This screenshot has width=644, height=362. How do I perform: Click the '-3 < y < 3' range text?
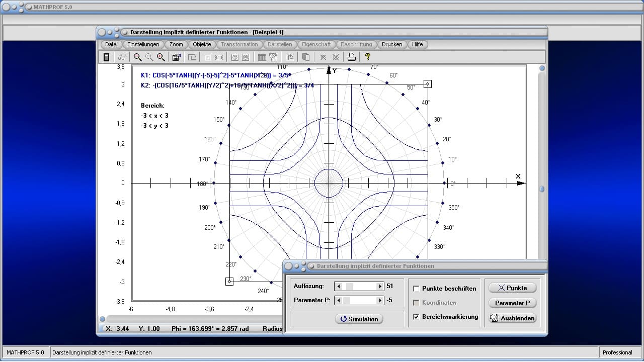click(155, 126)
